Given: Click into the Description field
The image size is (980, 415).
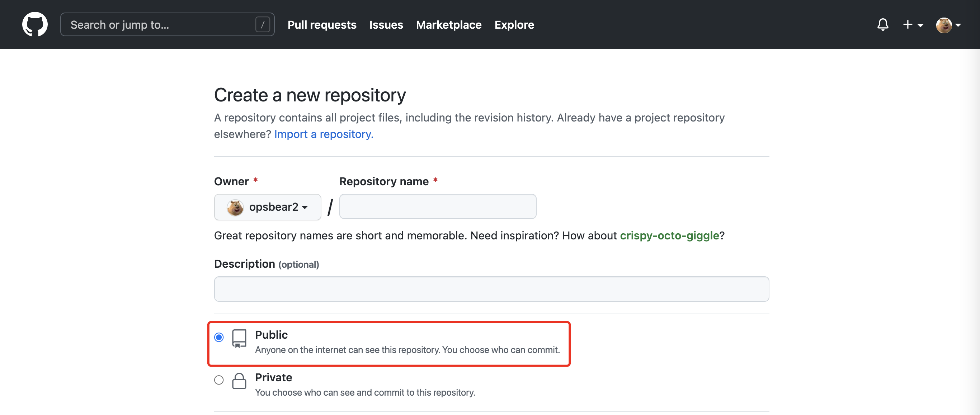Looking at the screenshot, I should pyautogui.click(x=491, y=289).
